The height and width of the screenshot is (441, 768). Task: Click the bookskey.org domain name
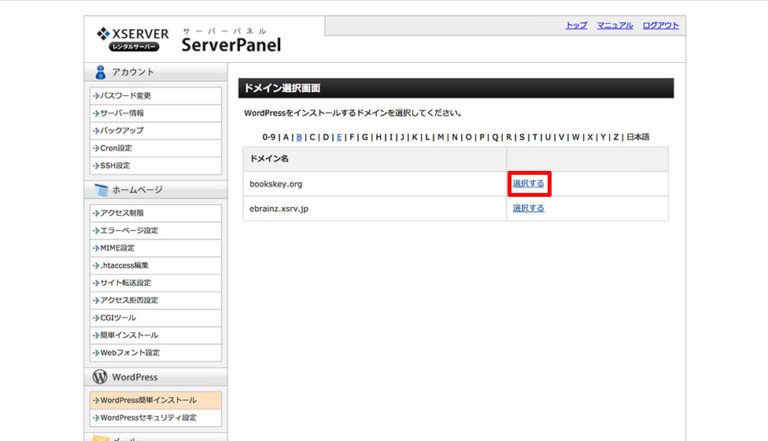tap(276, 184)
